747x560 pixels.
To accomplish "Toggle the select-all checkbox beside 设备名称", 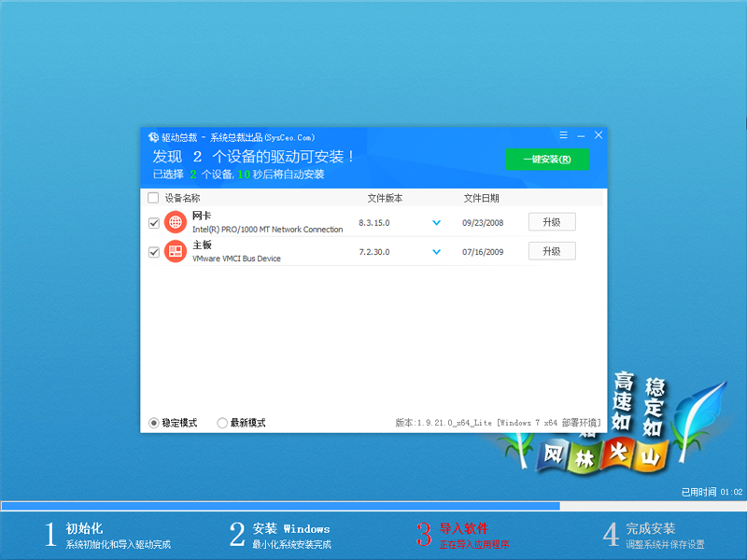I will click(x=153, y=197).
